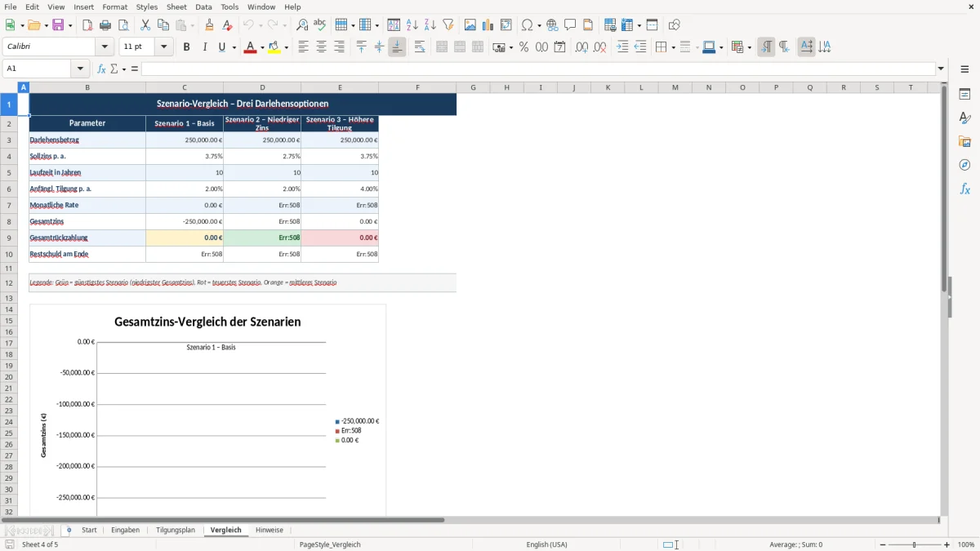Viewport: 980px width, 551px height.
Task: Toggle Wrap Text
Action: point(419,47)
